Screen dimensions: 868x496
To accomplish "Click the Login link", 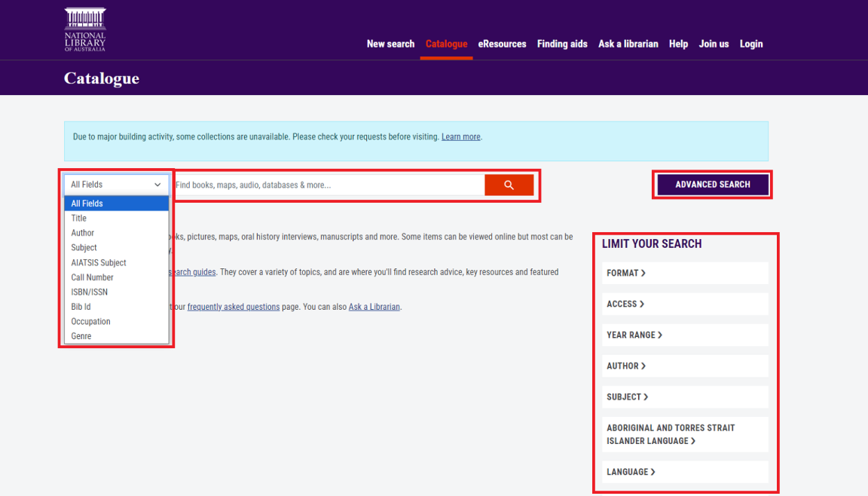I will 751,44.
